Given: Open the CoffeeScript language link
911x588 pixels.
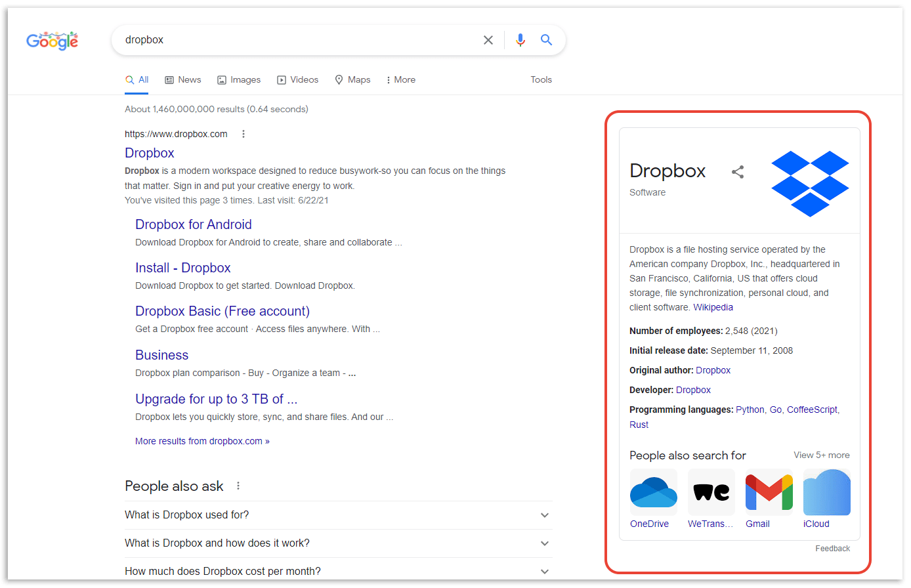Looking at the screenshot, I should point(813,409).
